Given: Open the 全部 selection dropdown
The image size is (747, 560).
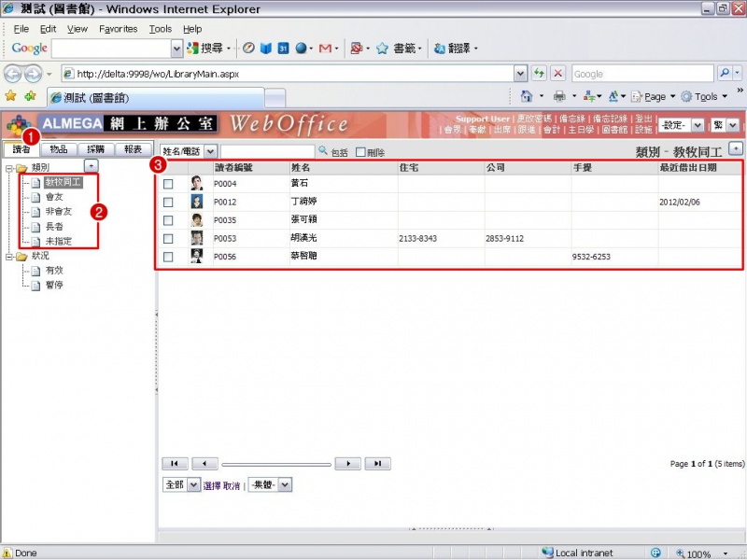Looking at the screenshot, I should (x=193, y=484).
